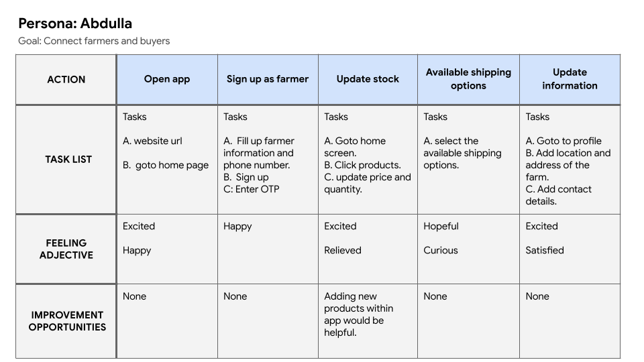644x362 pixels.
Task: Select the Curious feeling adjective
Action: (x=441, y=250)
